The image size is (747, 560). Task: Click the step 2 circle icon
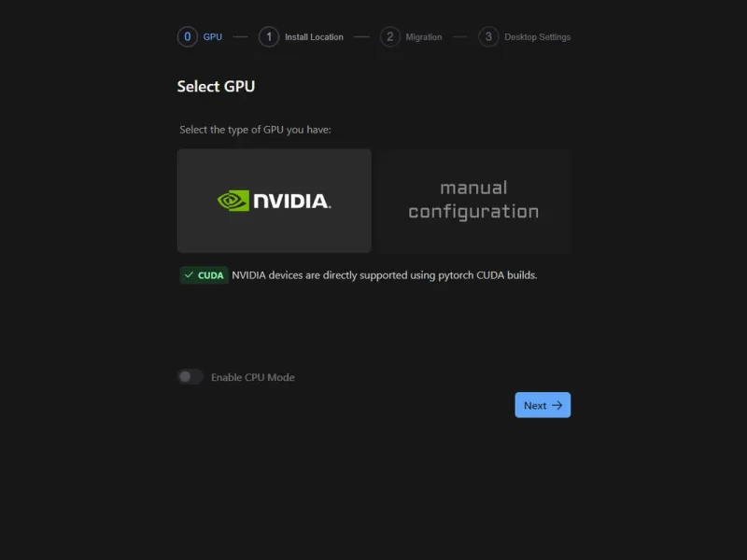coord(389,36)
